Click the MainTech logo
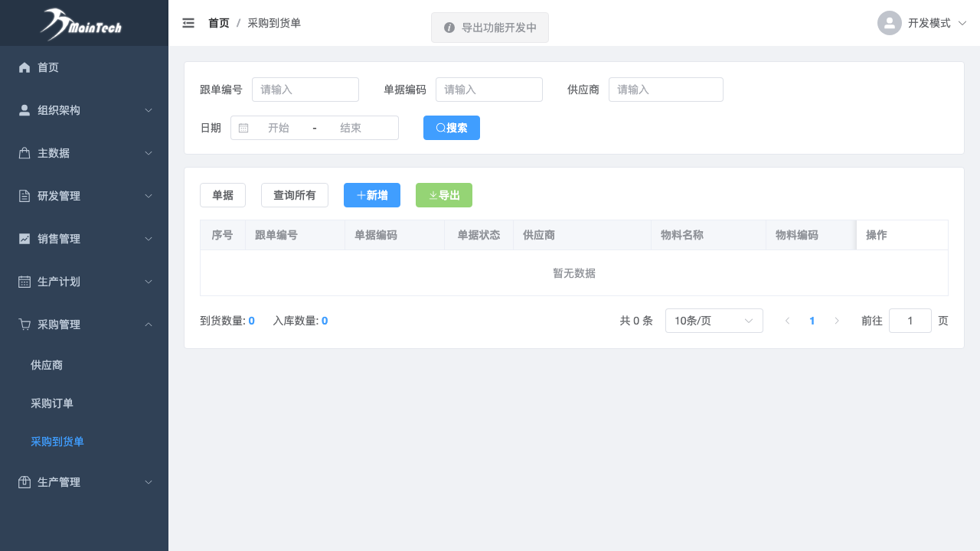Screen dimensions: 980x551 81,24
